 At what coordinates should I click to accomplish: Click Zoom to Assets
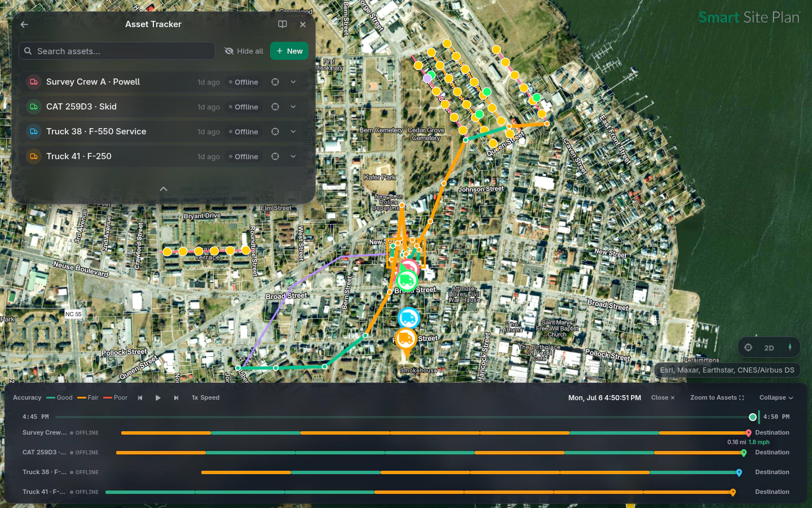click(717, 398)
